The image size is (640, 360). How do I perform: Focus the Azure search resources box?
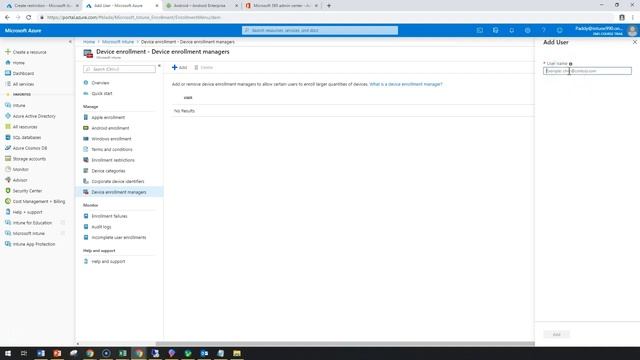[320, 30]
